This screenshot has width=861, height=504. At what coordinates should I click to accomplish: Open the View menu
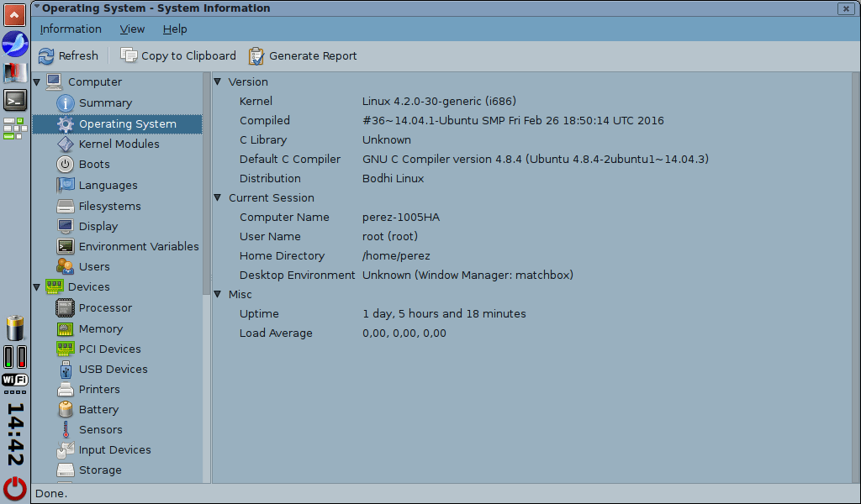tap(132, 29)
